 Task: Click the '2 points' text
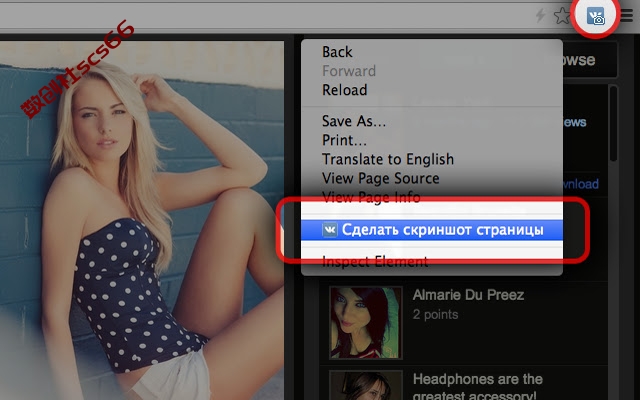(x=435, y=315)
